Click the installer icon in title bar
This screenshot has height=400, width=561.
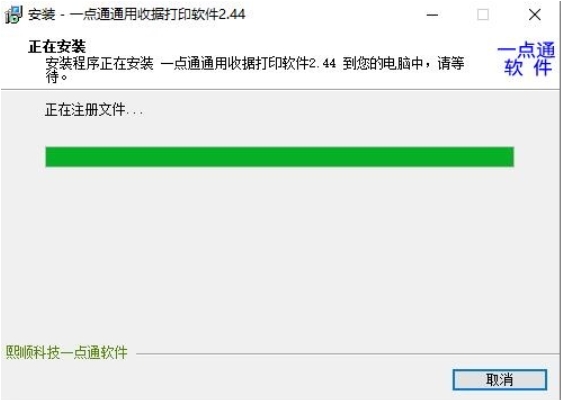[13, 15]
